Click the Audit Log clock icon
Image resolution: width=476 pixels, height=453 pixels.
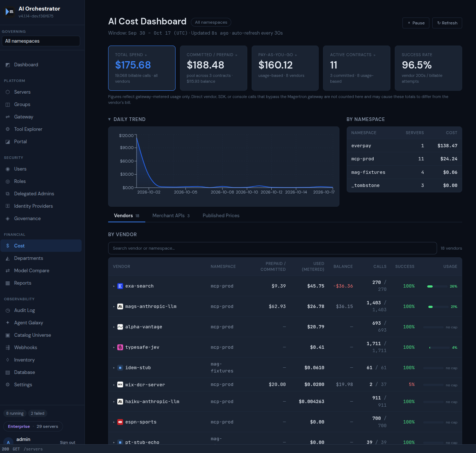click(x=8, y=311)
